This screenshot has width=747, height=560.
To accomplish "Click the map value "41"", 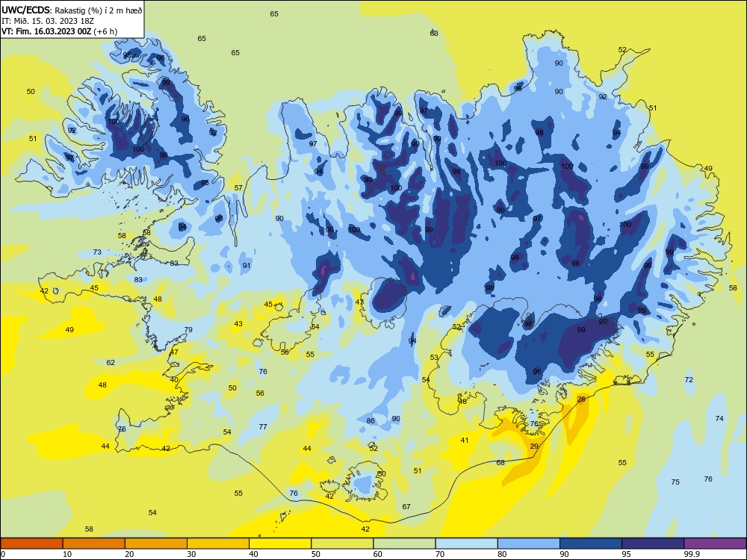I will point(465,440).
